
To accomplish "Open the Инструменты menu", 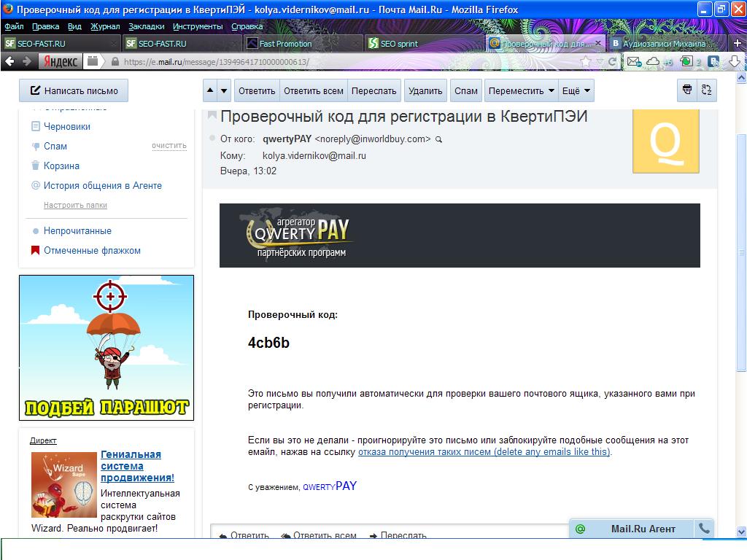I will [x=198, y=26].
